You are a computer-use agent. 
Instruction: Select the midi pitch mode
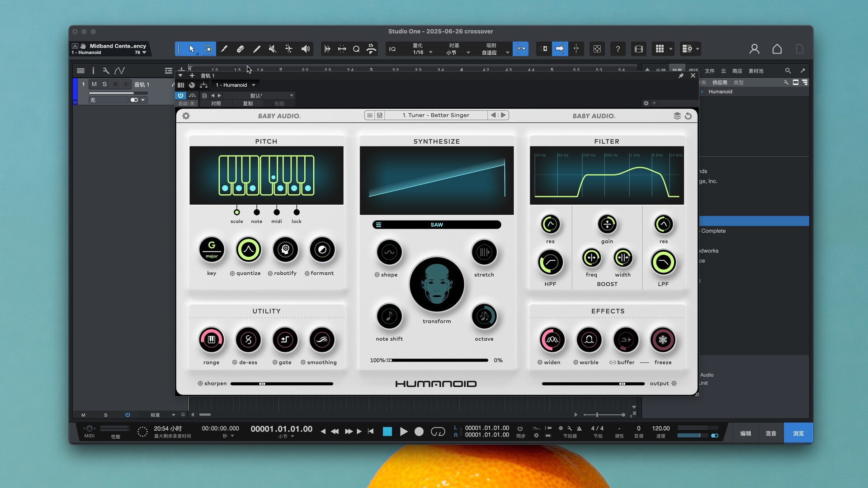277,212
